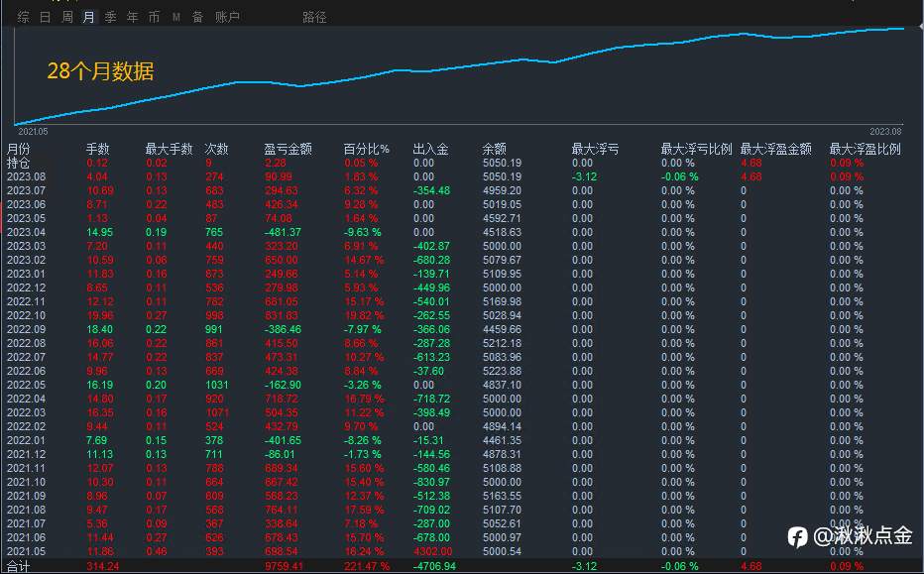924x574 pixels.
Task: Sort by the 出入金 column header
Action: (430, 149)
